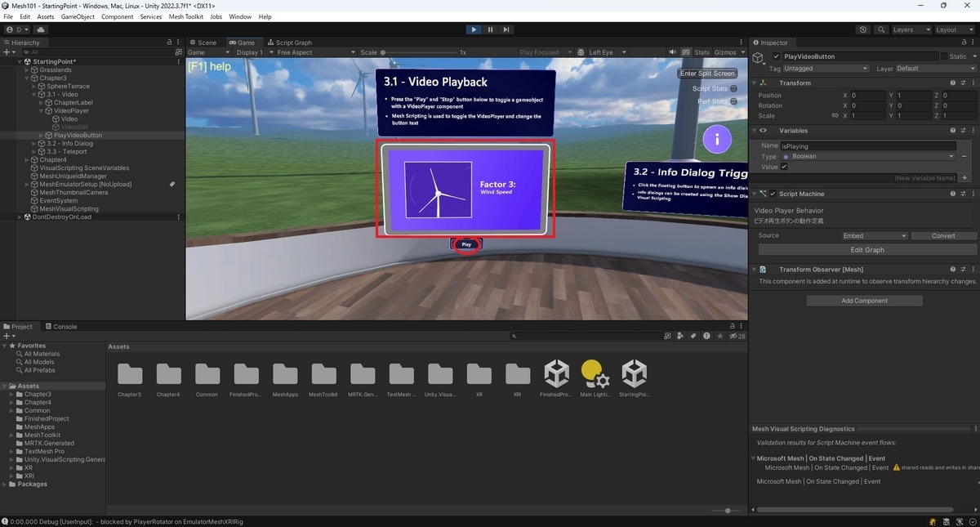Screen dimensions: 980x527
Task: Toggle the Script Stats switch
Action: (733, 88)
